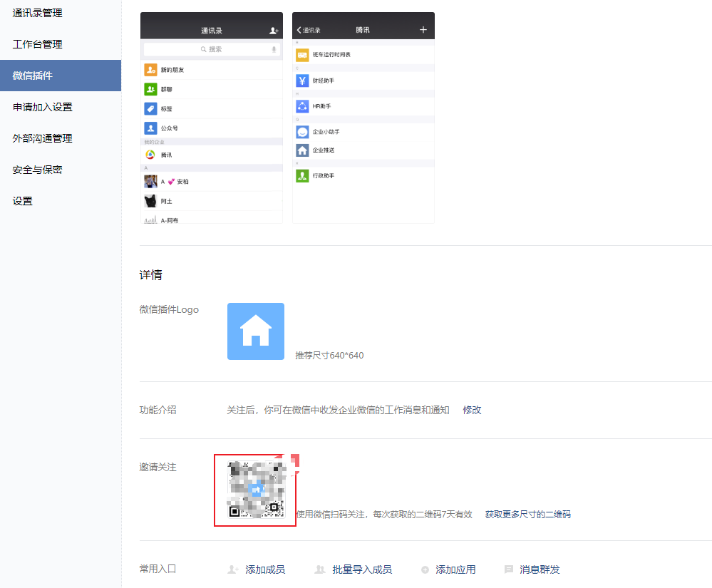
Task: Click the 常用入口 label
Action: (x=158, y=569)
